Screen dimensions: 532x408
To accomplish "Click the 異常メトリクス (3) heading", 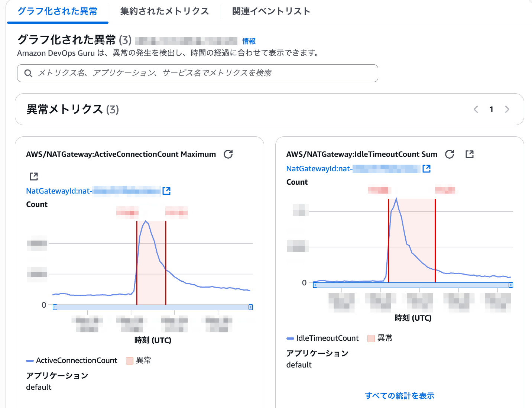I will click(73, 109).
